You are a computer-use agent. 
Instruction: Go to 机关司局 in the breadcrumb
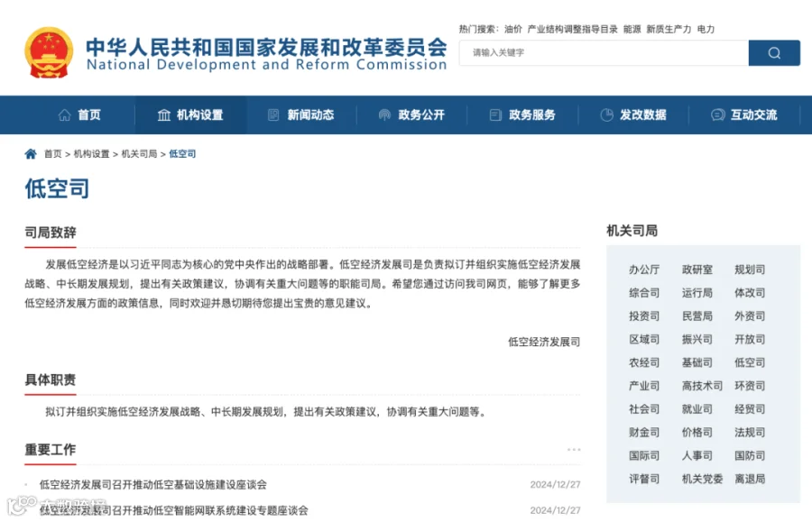click(x=139, y=153)
